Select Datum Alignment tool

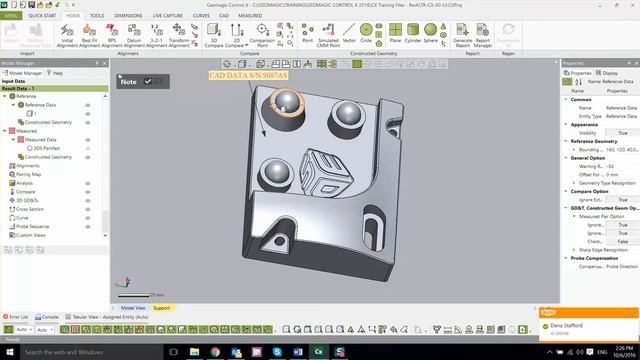point(134,36)
